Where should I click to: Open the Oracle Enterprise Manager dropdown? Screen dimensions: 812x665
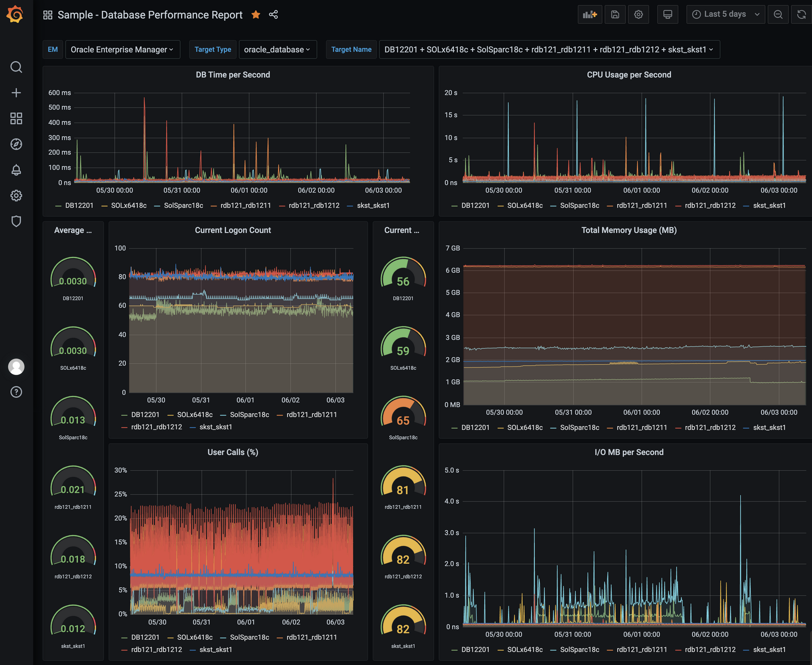(x=122, y=50)
